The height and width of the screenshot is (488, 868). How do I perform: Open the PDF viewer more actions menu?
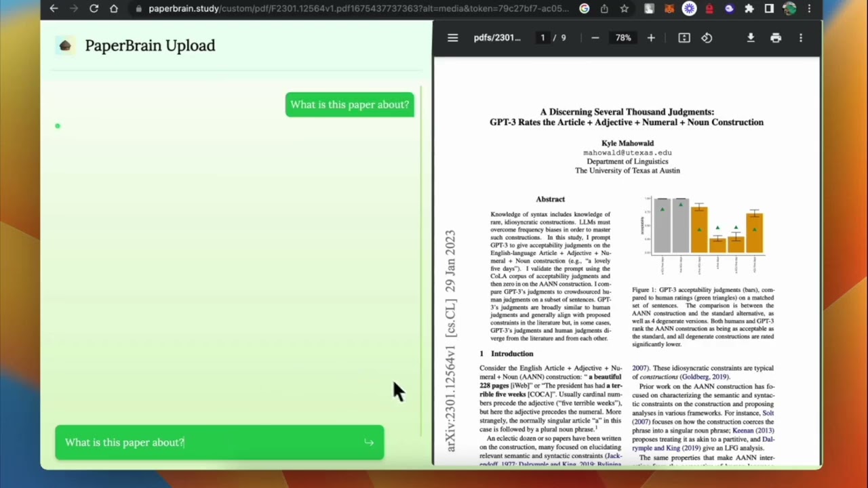tap(801, 38)
